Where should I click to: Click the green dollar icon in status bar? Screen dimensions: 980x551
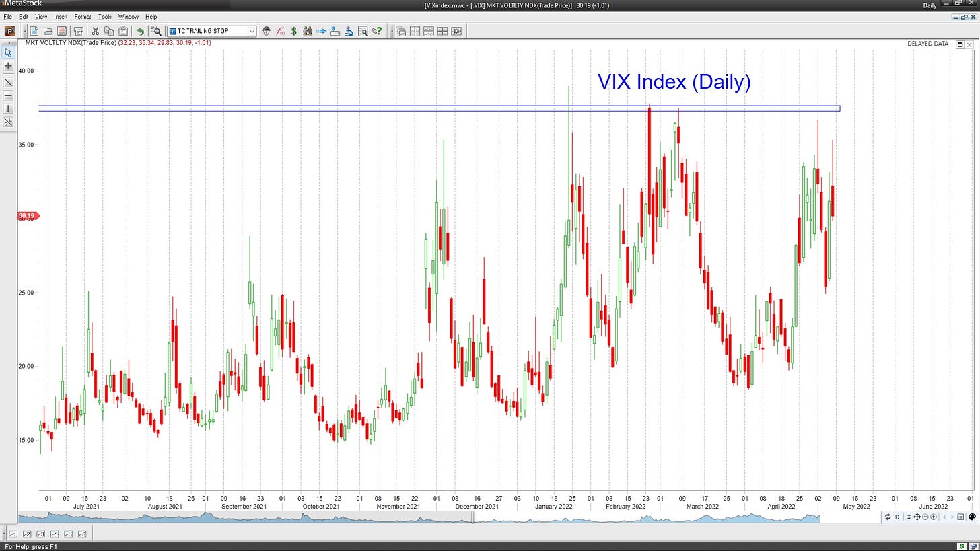(962, 546)
